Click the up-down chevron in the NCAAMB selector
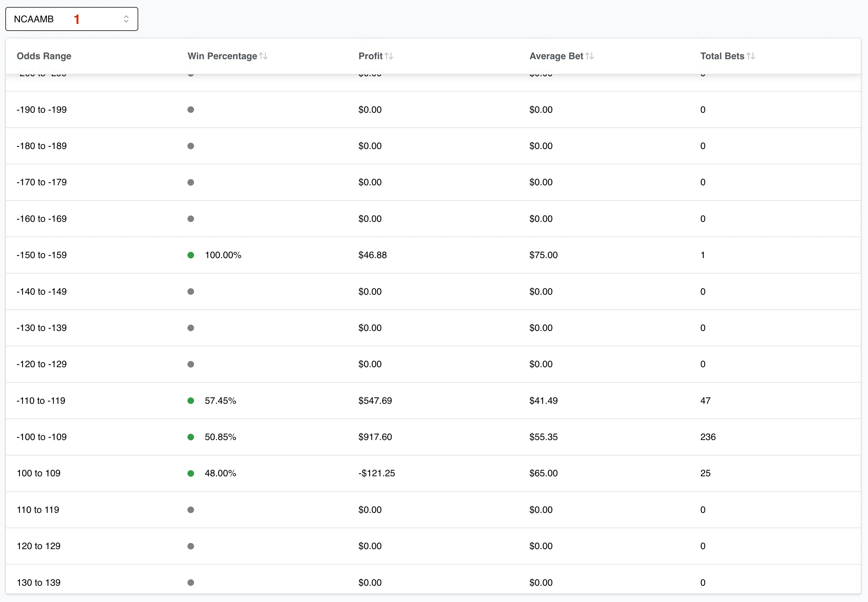 tap(126, 19)
